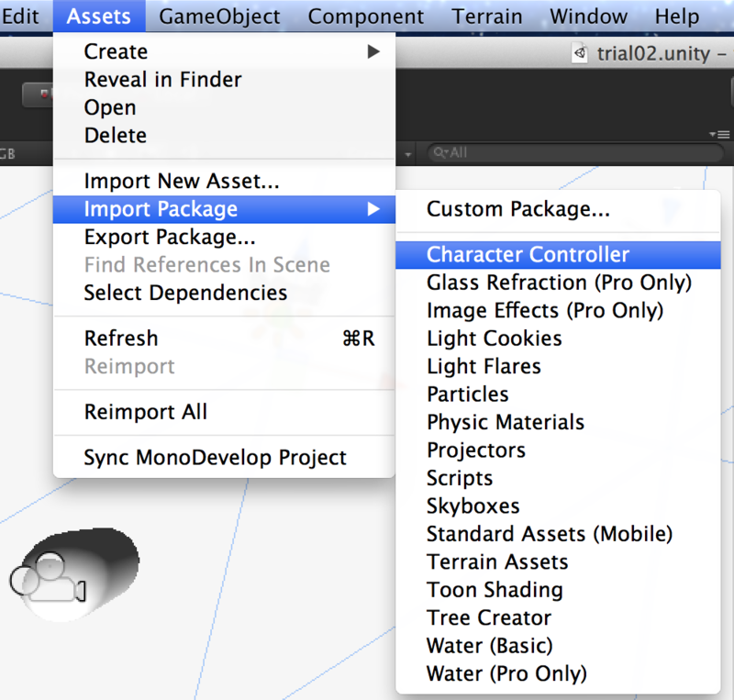Select Water (Basic) package
This screenshot has height=700, width=734.
(489, 646)
